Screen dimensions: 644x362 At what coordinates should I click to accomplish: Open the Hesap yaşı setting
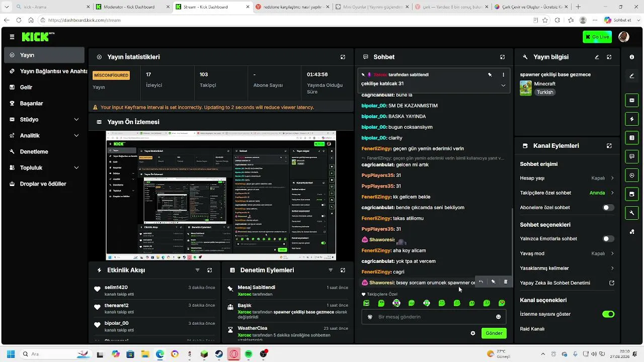point(567,178)
